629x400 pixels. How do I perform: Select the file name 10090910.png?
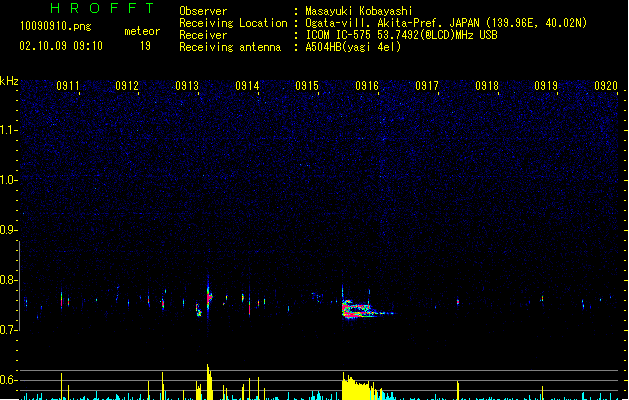click(x=56, y=26)
